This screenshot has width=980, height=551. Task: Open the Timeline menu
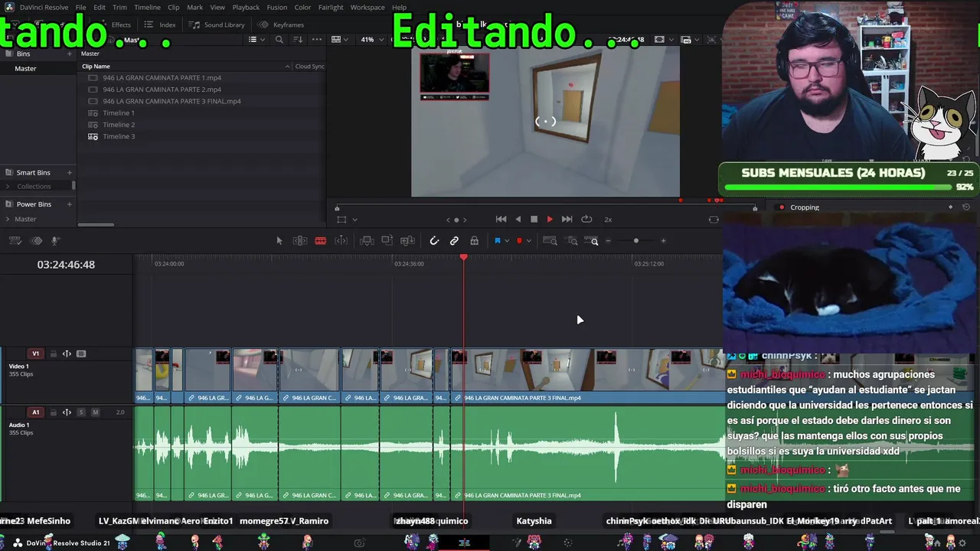pos(147,7)
